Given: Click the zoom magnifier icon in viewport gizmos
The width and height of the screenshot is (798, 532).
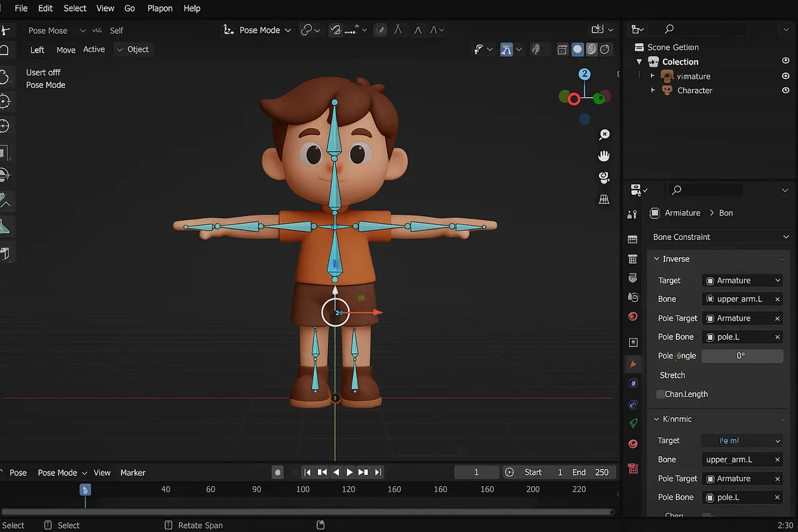Looking at the screenshot, I should 604,134.
